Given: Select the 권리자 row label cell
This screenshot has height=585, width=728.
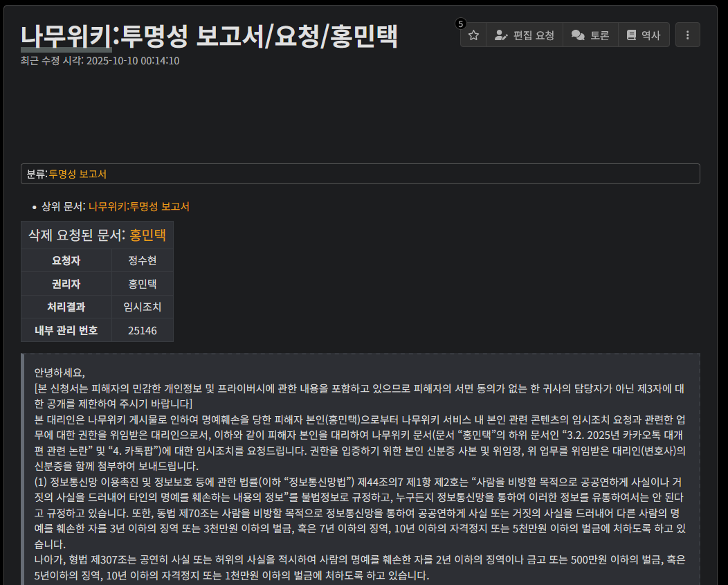Looking at the screenshot, I should pyautogui.click(x=66, y=284).
